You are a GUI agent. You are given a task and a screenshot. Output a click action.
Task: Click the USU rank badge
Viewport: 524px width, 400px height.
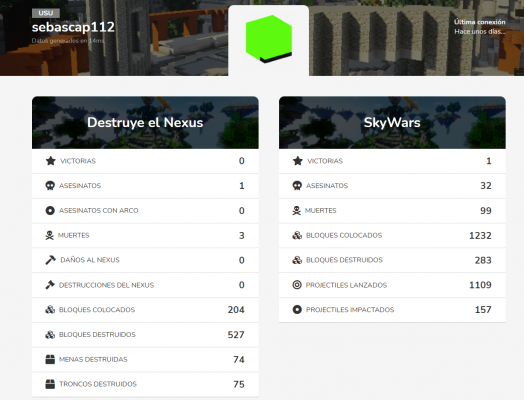click(x=46, y=13)
